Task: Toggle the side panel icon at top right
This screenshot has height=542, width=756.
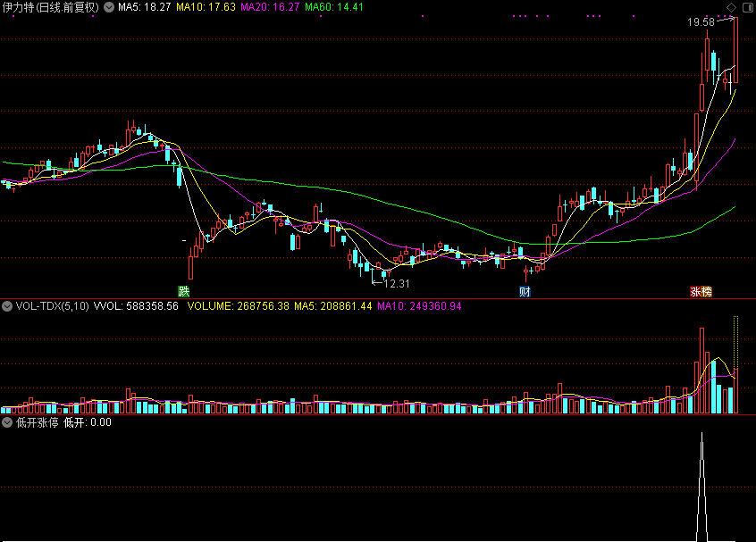Action: pyautogui.click(x=748, y=7)
